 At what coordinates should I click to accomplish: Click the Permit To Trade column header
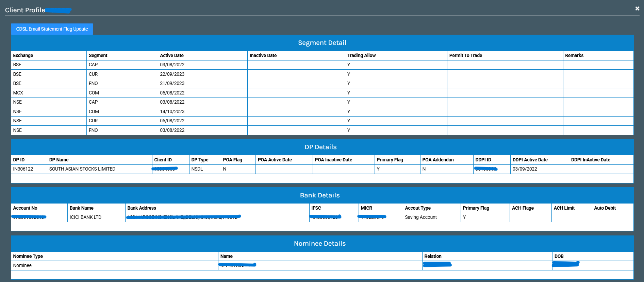[465, 55]
